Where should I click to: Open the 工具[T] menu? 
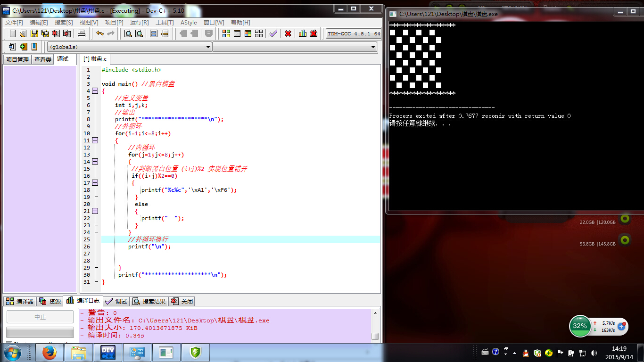165,22
